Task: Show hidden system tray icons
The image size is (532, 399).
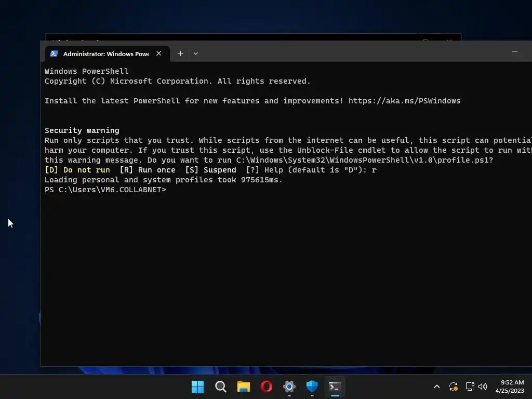Action: click(437, 387)
